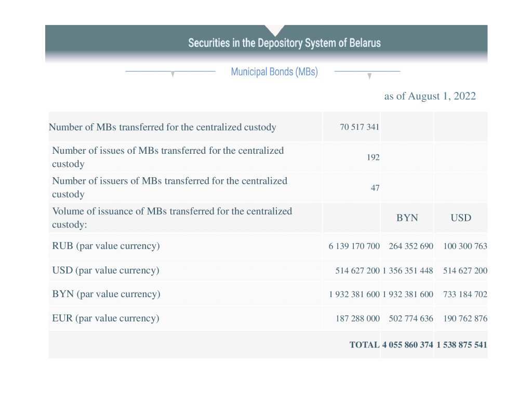Select the 'Number of issuers of MBs' row label

tap(170, 187)
